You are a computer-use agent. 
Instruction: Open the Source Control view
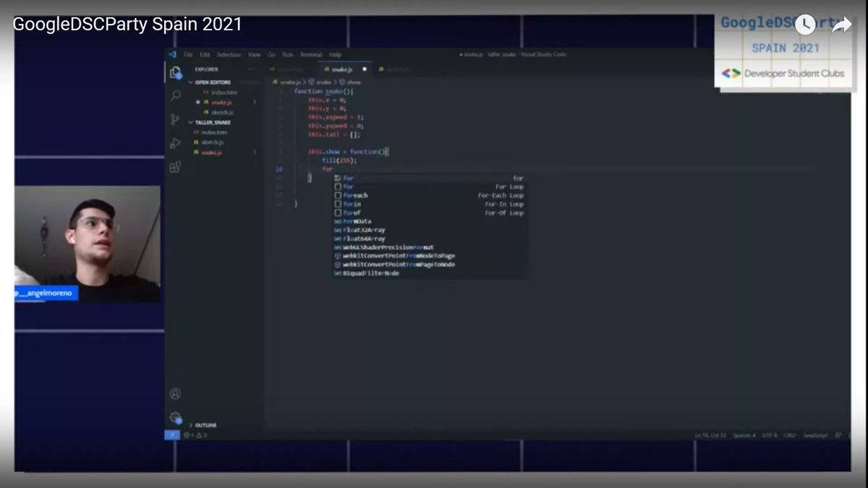click(x=175, y=119)
